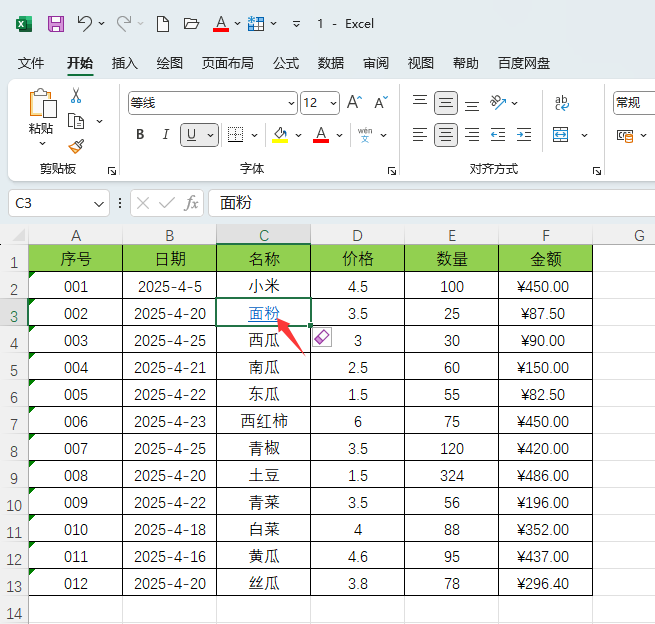The width and height of the screenshot is (655, 624).
Task: Expand fill color dropdown arrow
Action: click(298, 135)
